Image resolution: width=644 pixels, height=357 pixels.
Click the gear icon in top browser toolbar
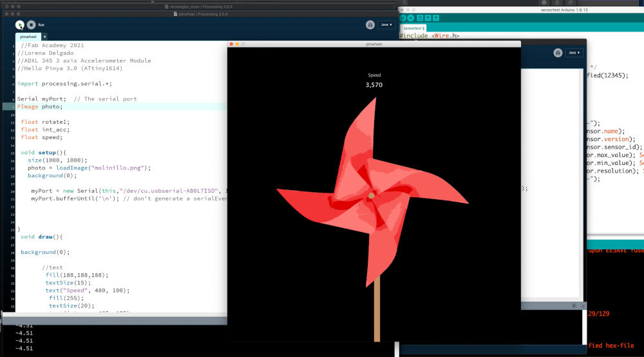544,3
